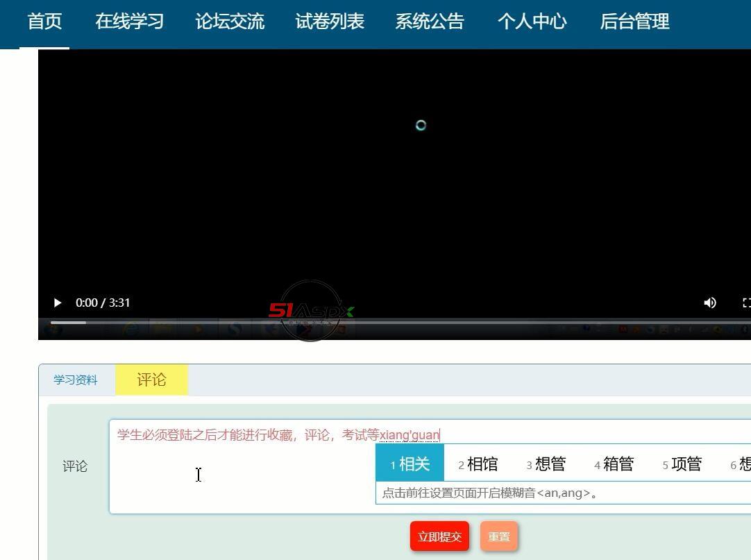The width and height of the screenshot is (751, 560).
Task: Choose IME candidate 2 相馆
Action: point(478,464)
